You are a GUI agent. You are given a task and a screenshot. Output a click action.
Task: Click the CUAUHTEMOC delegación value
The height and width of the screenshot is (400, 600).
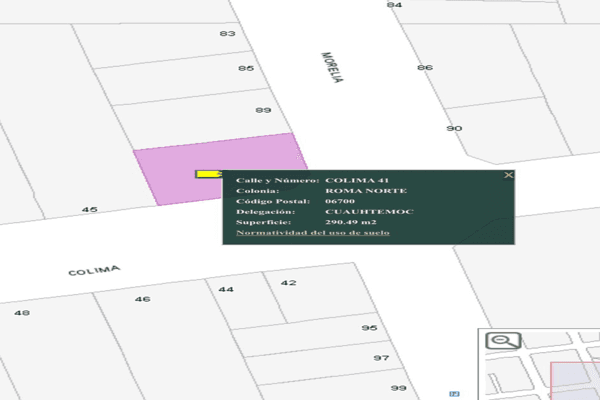(x=369, y=212)
